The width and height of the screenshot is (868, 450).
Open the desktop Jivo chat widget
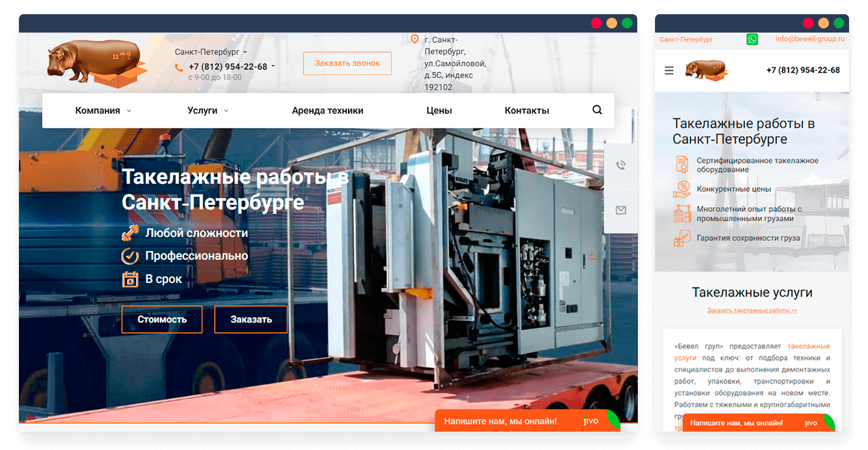[x=527, y=421]
